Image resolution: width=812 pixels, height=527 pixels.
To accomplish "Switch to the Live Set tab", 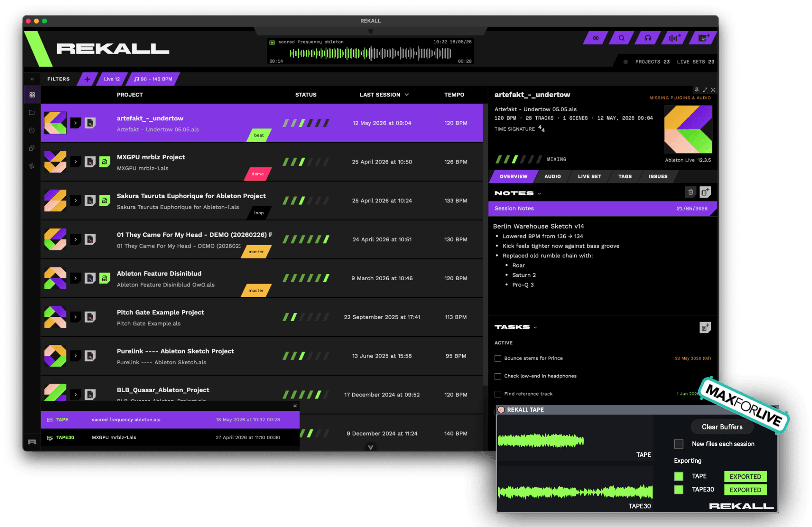I will coord(589,177).
